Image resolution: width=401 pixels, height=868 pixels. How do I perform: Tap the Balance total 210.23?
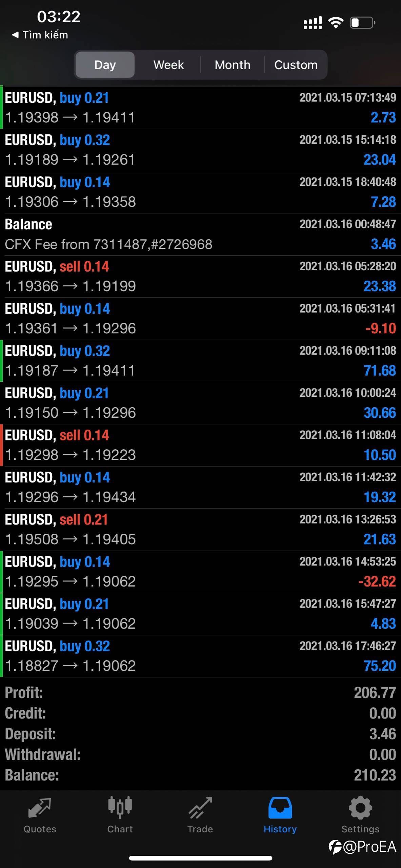click(375, 775)
